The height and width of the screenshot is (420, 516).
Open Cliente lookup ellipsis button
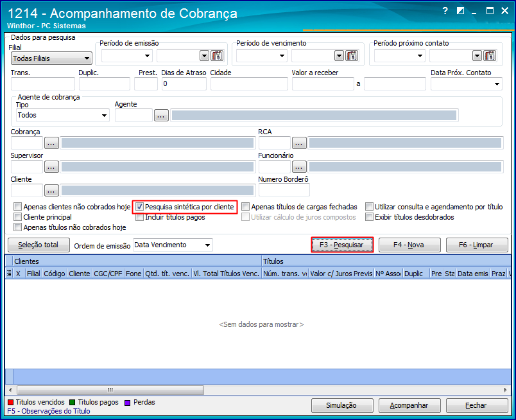[x=51, y=190]
